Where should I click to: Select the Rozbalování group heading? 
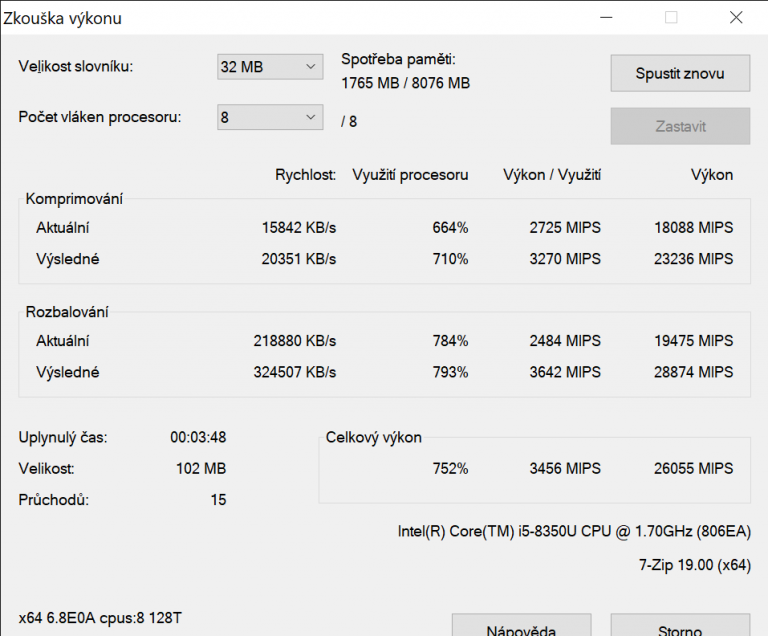click(x=67, y=312)
